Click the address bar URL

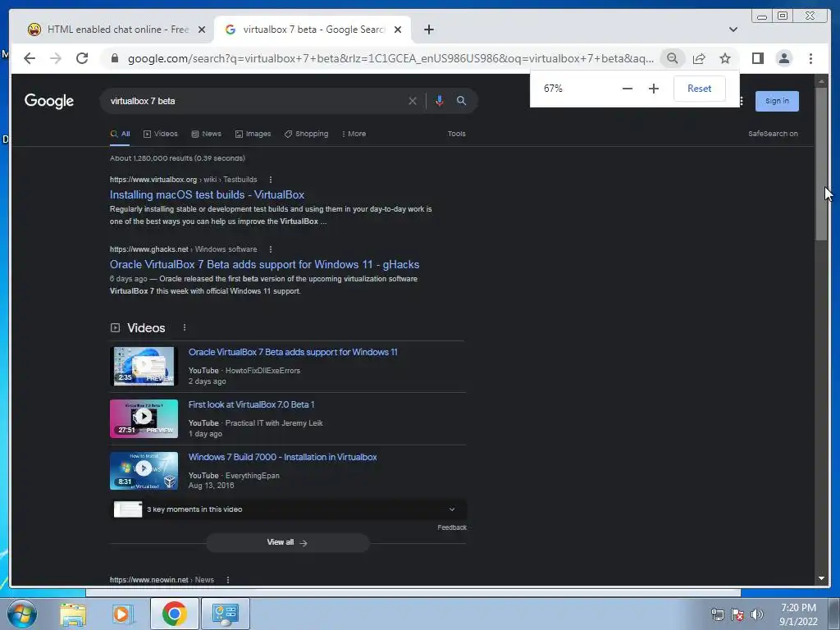(390, 58)
